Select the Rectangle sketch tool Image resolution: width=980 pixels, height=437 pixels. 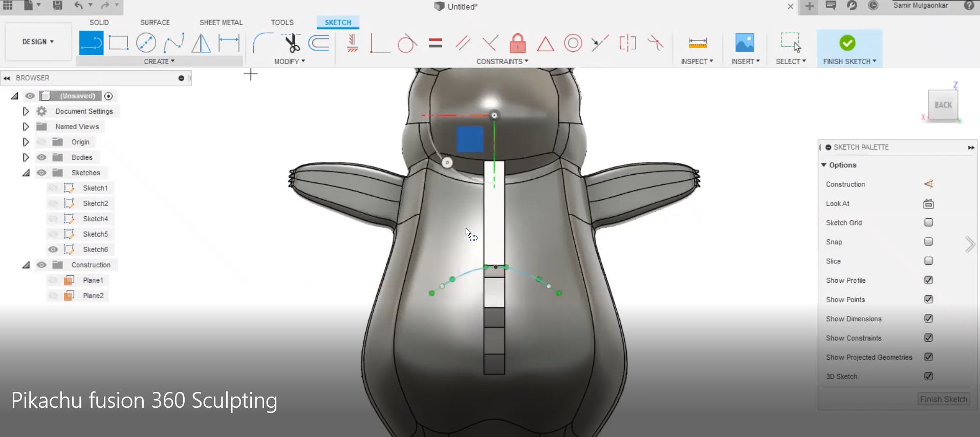119,43
